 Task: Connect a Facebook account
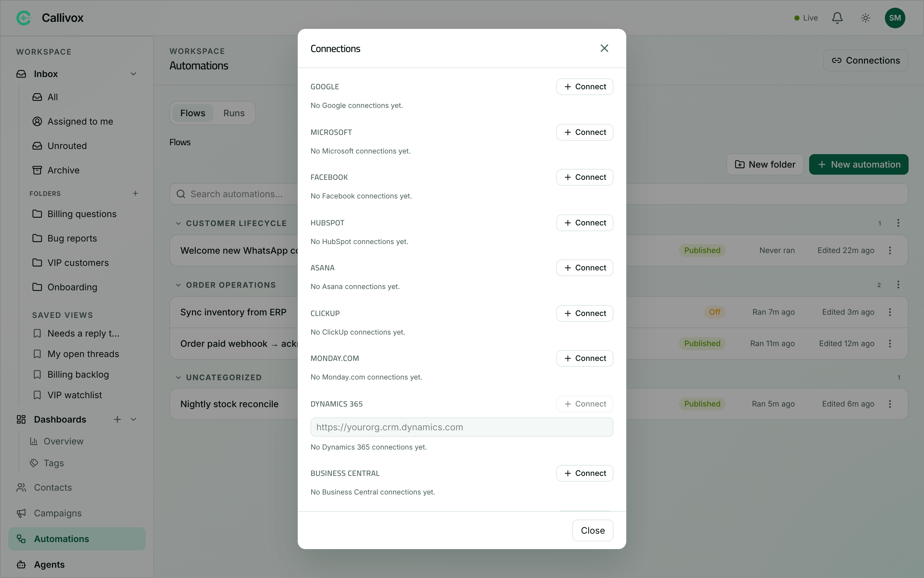[585, 177]
